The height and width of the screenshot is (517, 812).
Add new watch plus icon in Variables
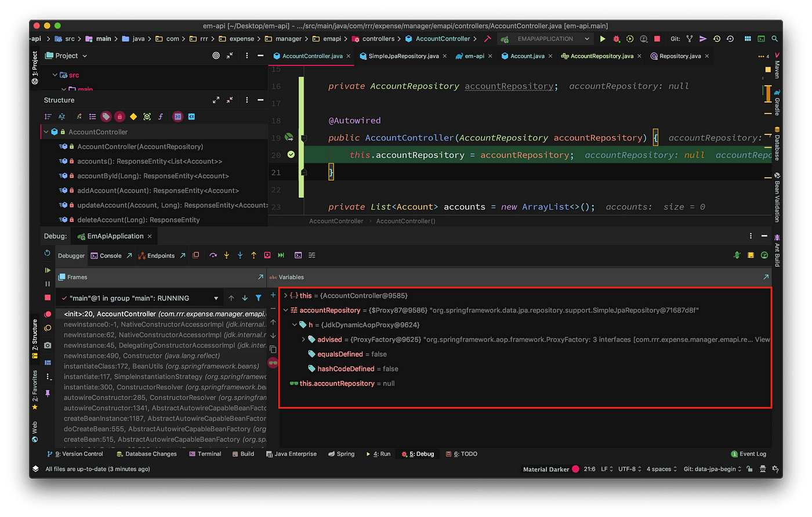coord(273,295)
